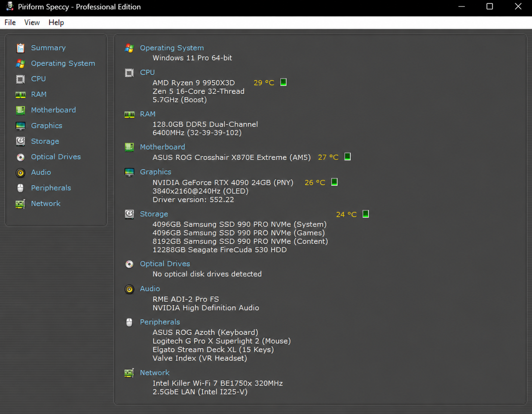Click "RME ADI-2 Pro FS" audio device line
This screenshot has height=414, width=532.
186,299
